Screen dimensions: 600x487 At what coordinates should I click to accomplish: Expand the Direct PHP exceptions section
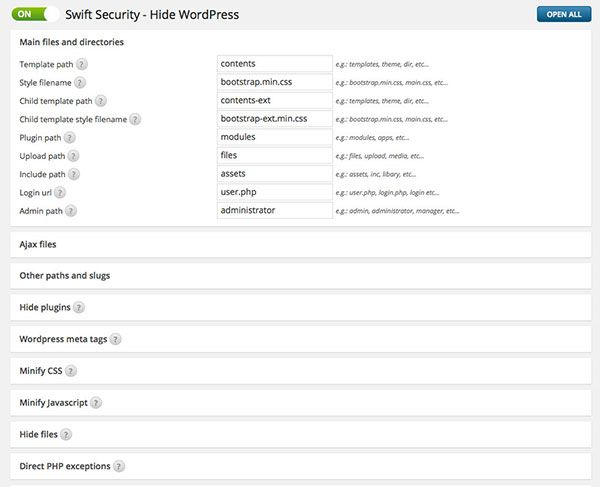(65, 466)
